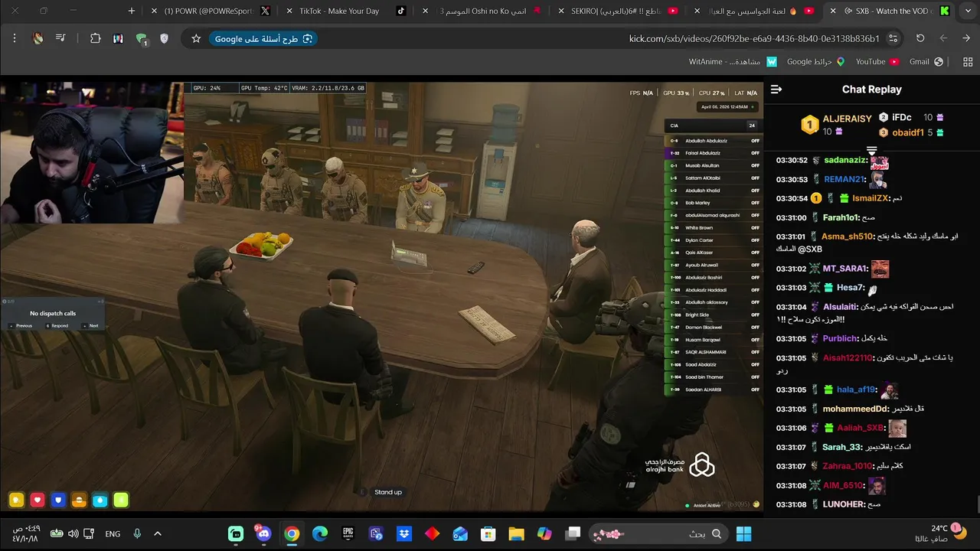
Task: Select Dylan Carter in CIA roster
Action: pyautogui.click(x=714, y=240)
